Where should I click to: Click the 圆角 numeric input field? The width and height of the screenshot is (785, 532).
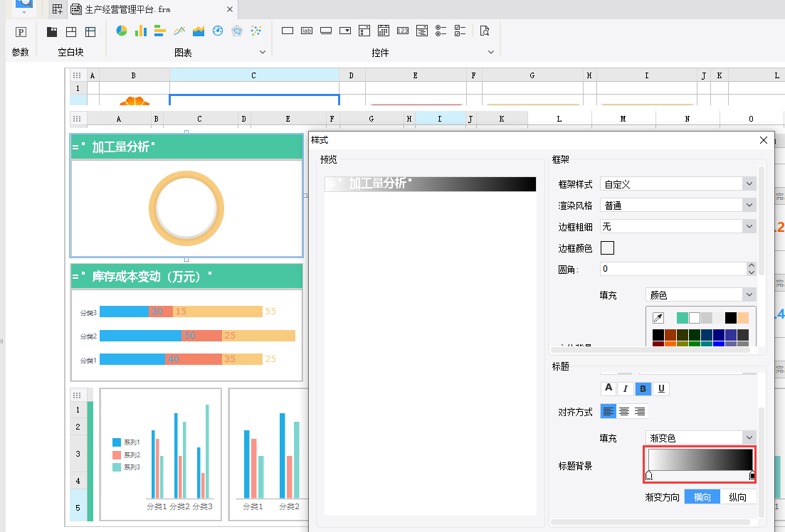673,269
